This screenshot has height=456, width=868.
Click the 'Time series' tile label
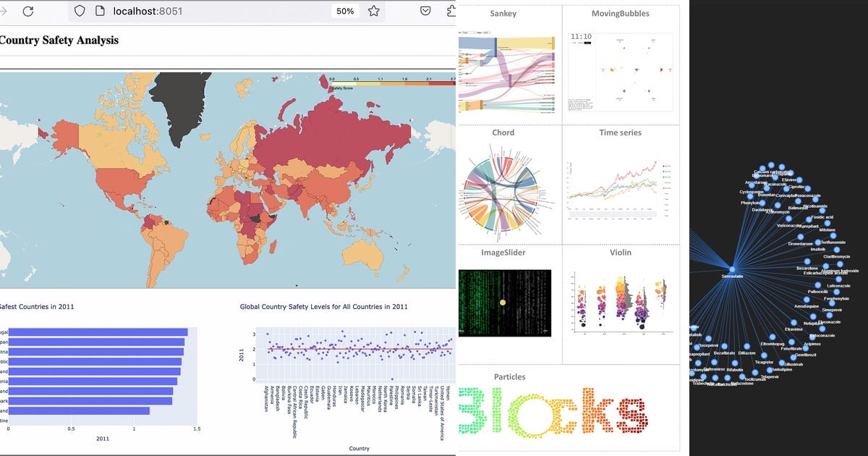point(621,132)
